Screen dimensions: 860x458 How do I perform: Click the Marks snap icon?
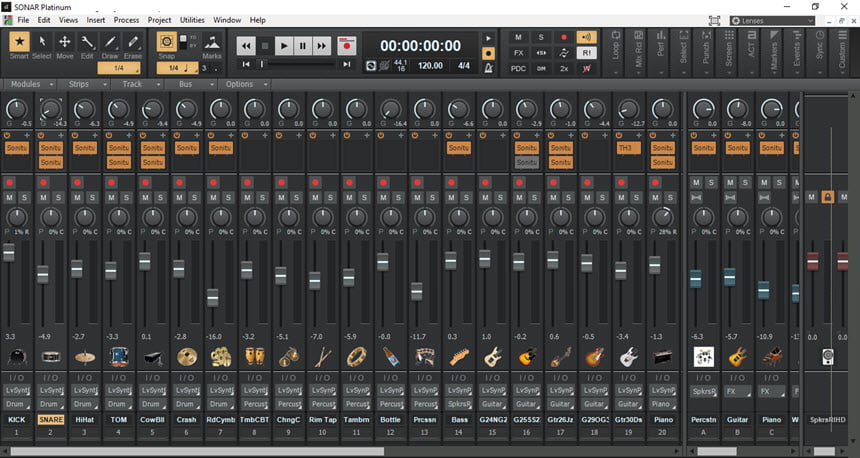212,42
